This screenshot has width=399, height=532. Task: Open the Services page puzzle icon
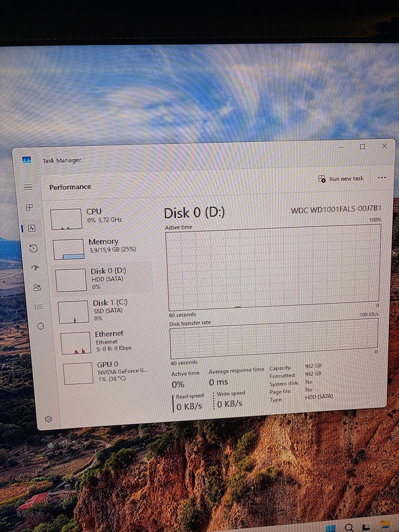click(40, 326)
